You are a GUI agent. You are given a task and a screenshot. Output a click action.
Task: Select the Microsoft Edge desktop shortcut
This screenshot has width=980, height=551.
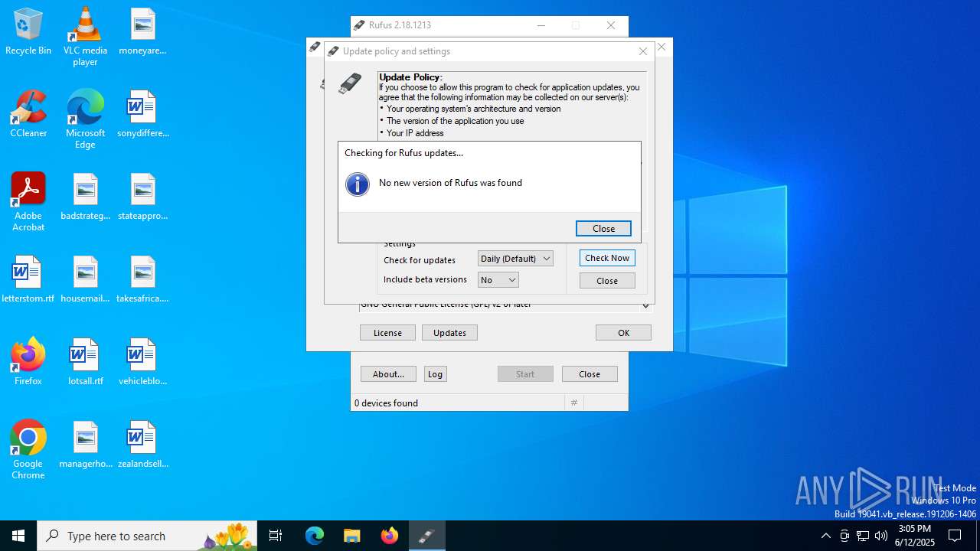[85, 119]
